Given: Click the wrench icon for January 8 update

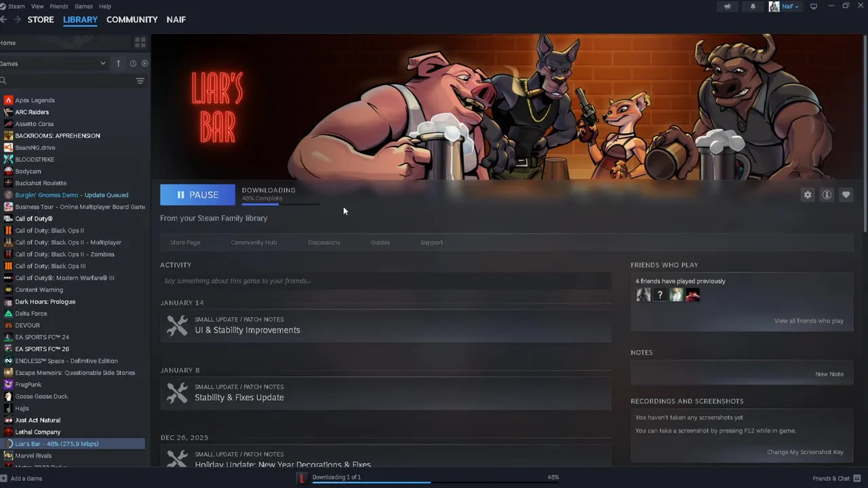Looking at the screenshot, I should 177,393.
